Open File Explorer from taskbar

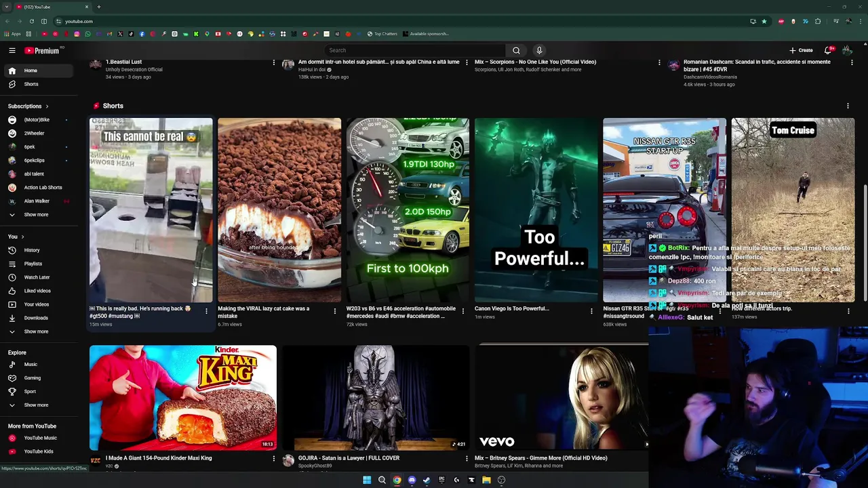(486, 480)
